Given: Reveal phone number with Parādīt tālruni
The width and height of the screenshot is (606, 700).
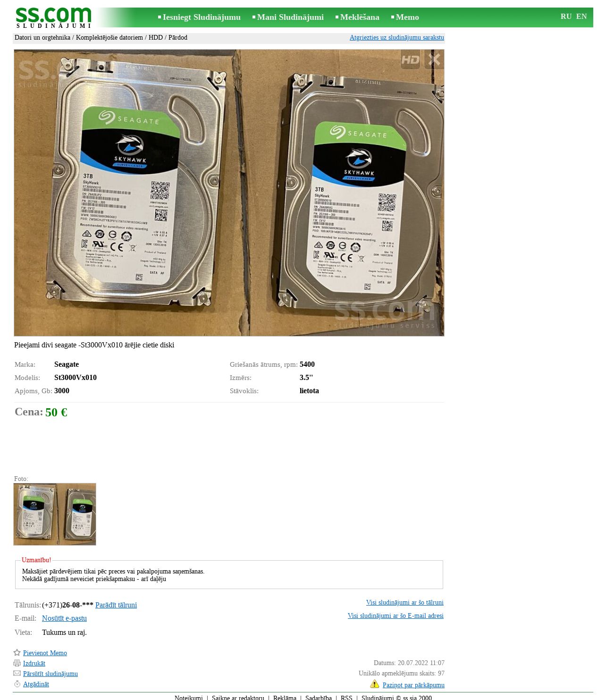Looking at the screenshot, I should [116, 605].
